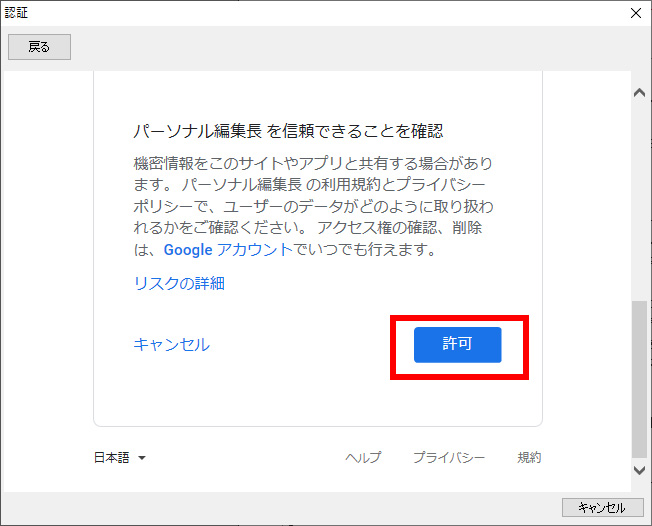Open the ヘルプ footer link
The width and height of the screenshot is (652, 526).
pos(363,458)
